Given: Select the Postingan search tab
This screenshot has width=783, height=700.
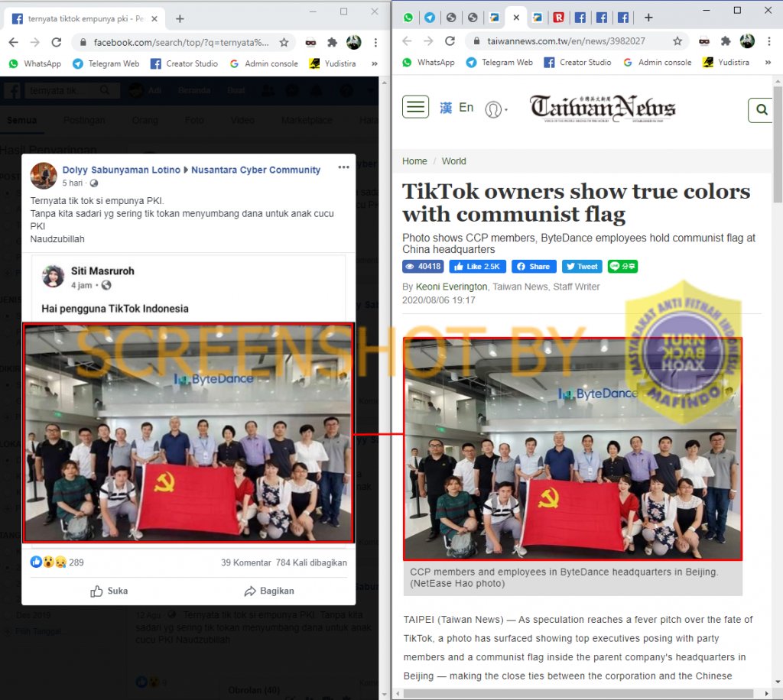Looking at the screenshot, I should tap(84, 120).
